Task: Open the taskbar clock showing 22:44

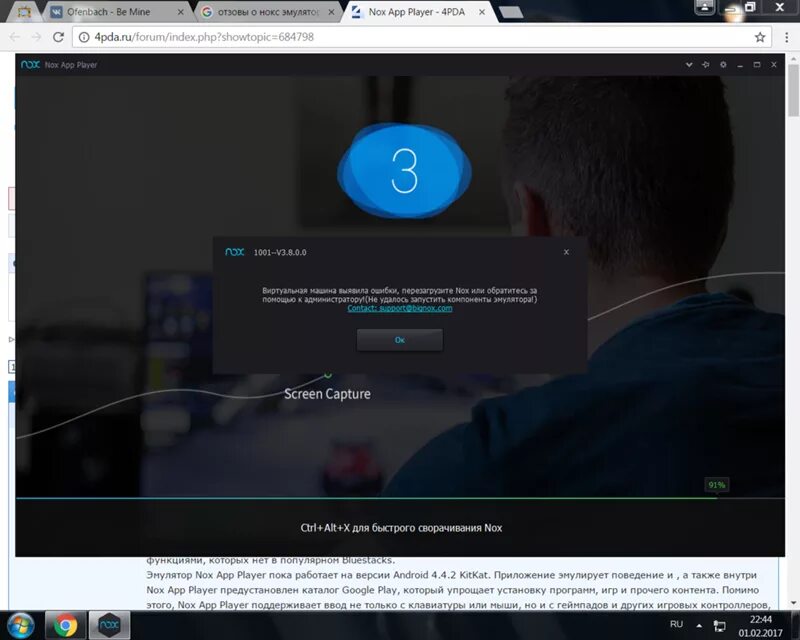Action: point(760,626)
